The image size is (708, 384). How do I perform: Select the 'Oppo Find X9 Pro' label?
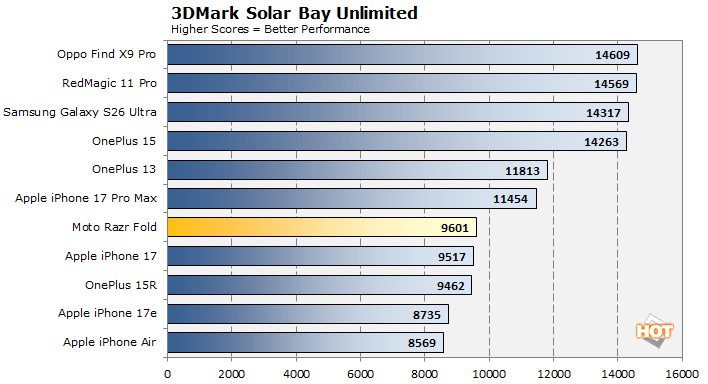pos(107,54)
